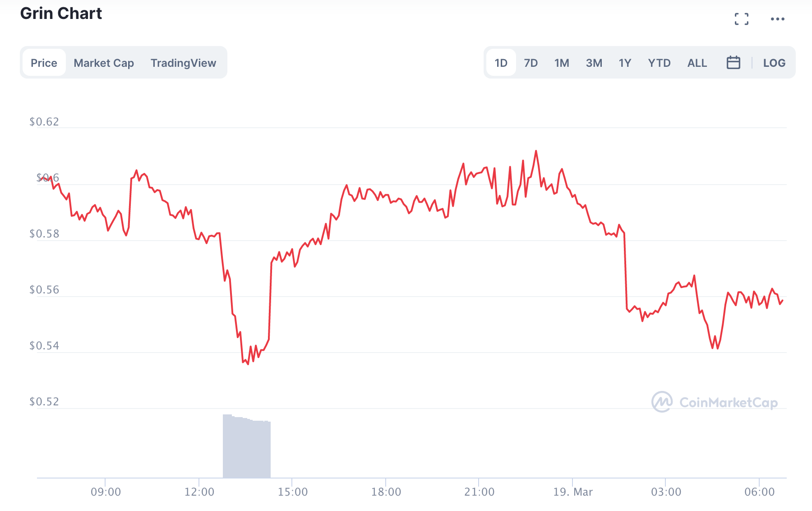Enter fullscreen chart mode

[x=741, y=19]
